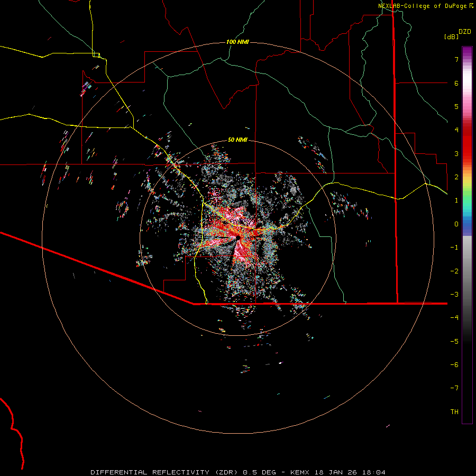Click the DZD product label above color bar
Viewport: 476px width, 476px height.
(465, 32)
